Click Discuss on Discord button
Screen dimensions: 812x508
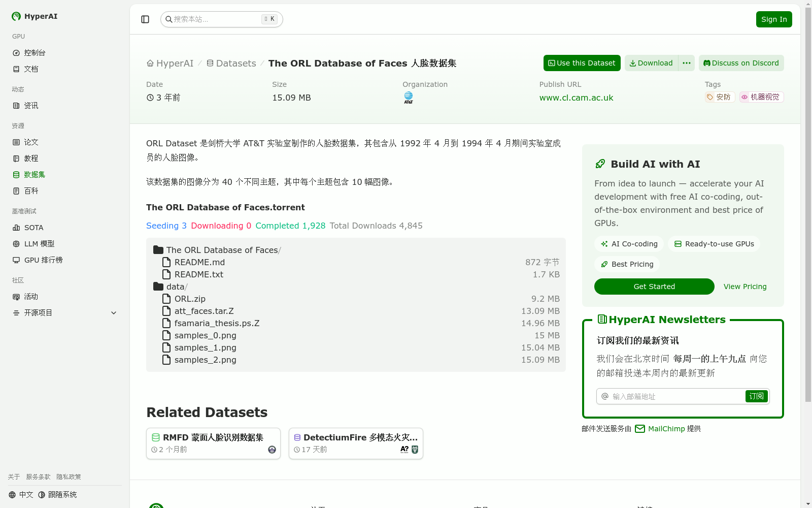741,63
